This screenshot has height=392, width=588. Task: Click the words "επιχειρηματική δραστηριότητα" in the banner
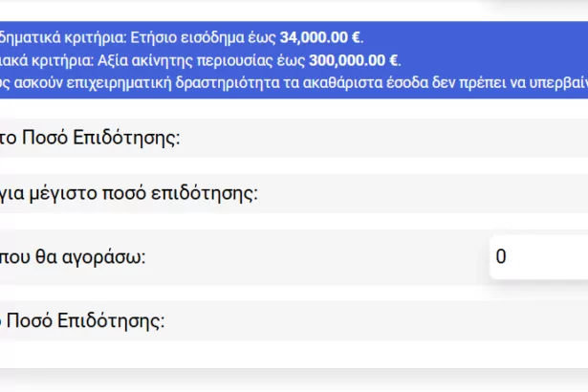click(x=170, y=82)
